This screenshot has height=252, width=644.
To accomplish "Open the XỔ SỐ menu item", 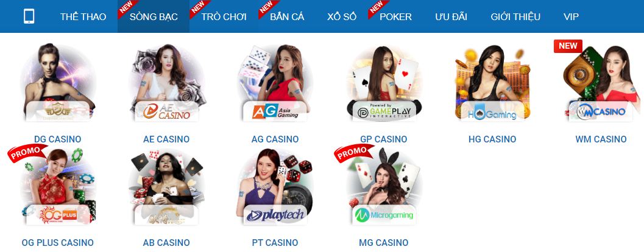I will [x=342, y=17].
